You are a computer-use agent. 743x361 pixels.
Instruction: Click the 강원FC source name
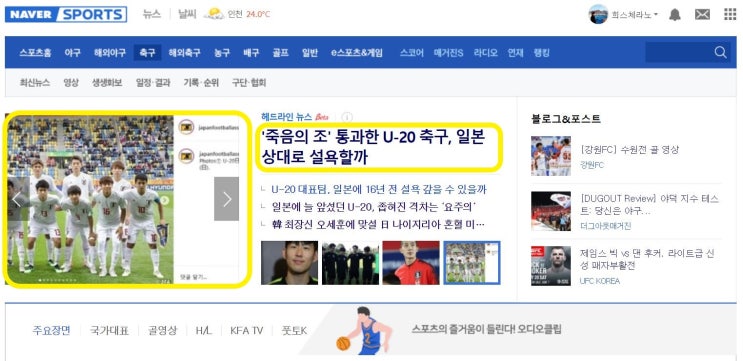click(592, 165)
